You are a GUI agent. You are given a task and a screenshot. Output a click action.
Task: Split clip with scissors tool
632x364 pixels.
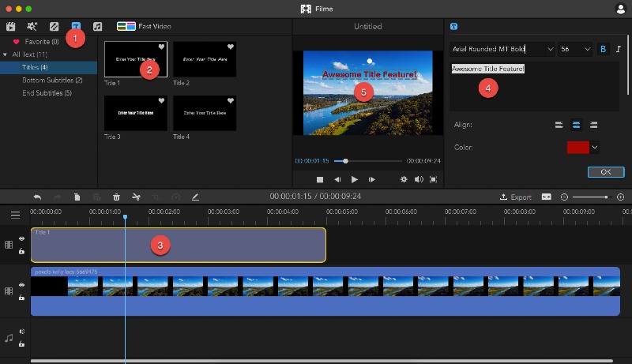point(136,197)
